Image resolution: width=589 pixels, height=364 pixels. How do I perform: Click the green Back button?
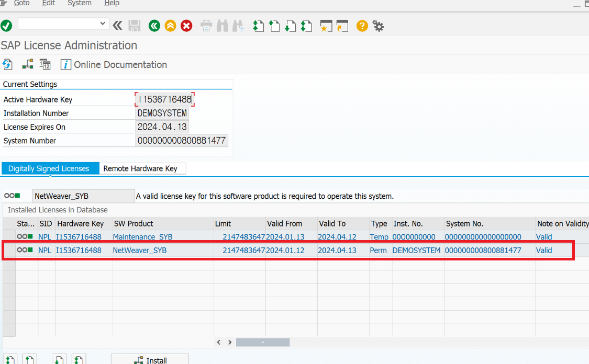click(154, 26)
